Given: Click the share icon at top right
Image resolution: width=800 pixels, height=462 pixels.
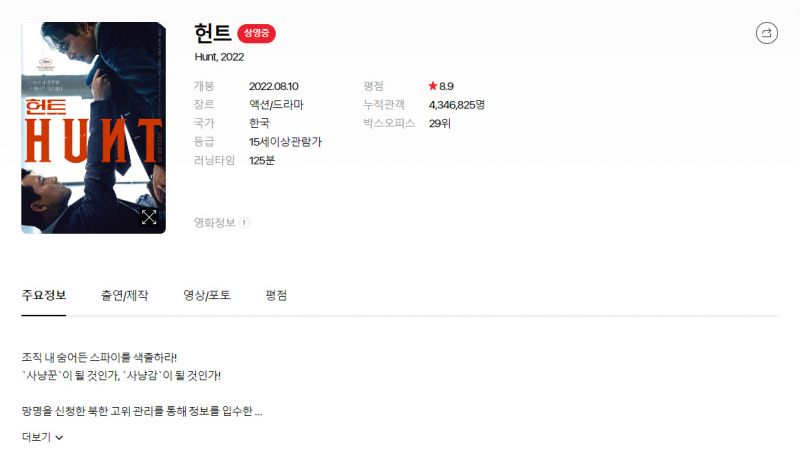Looking at the screenshot, I should click(x=766, y=33).
